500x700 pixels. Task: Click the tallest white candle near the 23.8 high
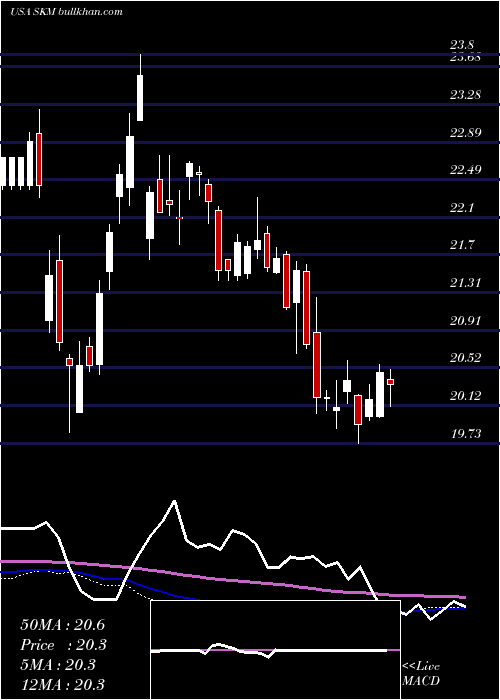[x=140, y=98]
